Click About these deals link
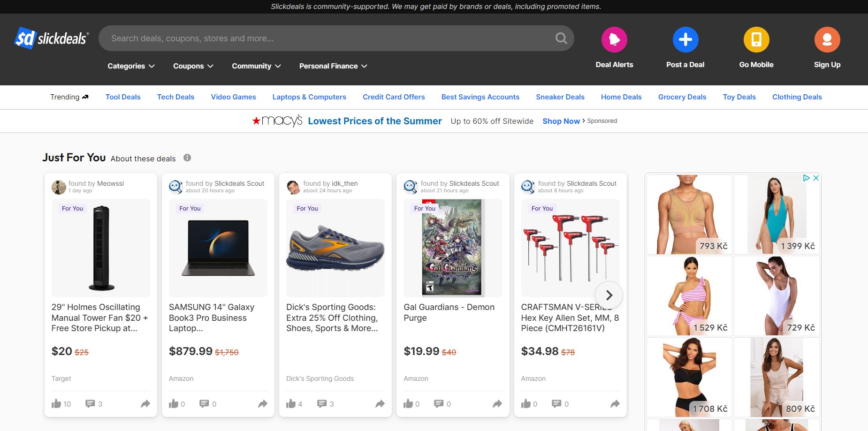The image size is (868, 431). coord(143,159)
